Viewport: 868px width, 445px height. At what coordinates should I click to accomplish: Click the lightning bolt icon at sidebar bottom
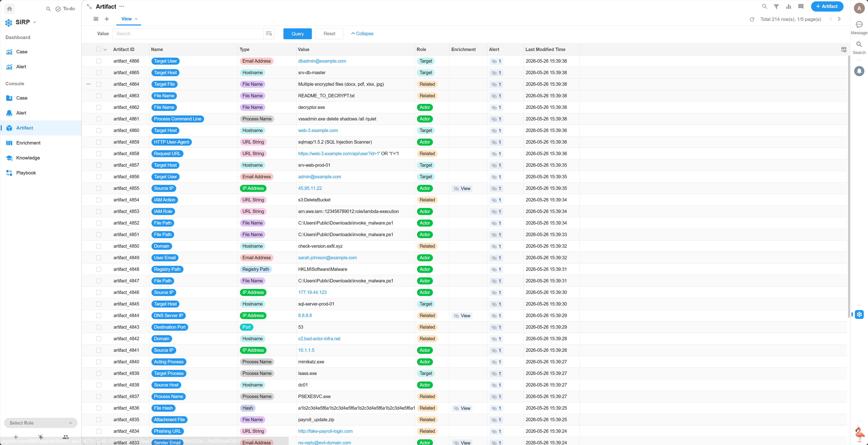(41, 437)
